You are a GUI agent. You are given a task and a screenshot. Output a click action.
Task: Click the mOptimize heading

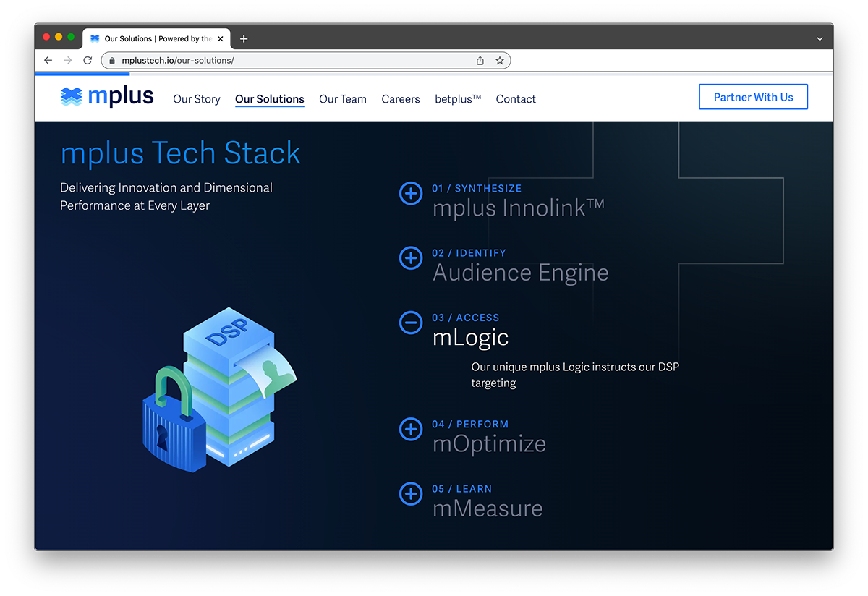pos(489,443)
